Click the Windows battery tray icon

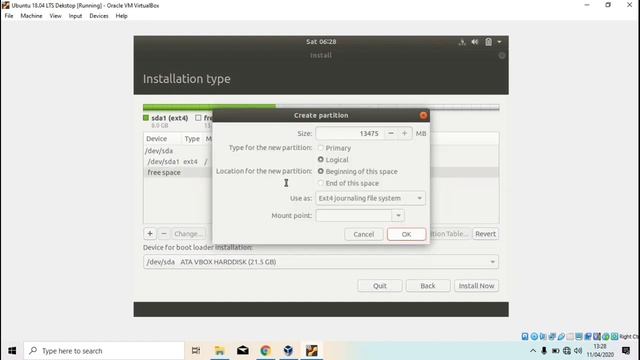[x=556, y=351]
